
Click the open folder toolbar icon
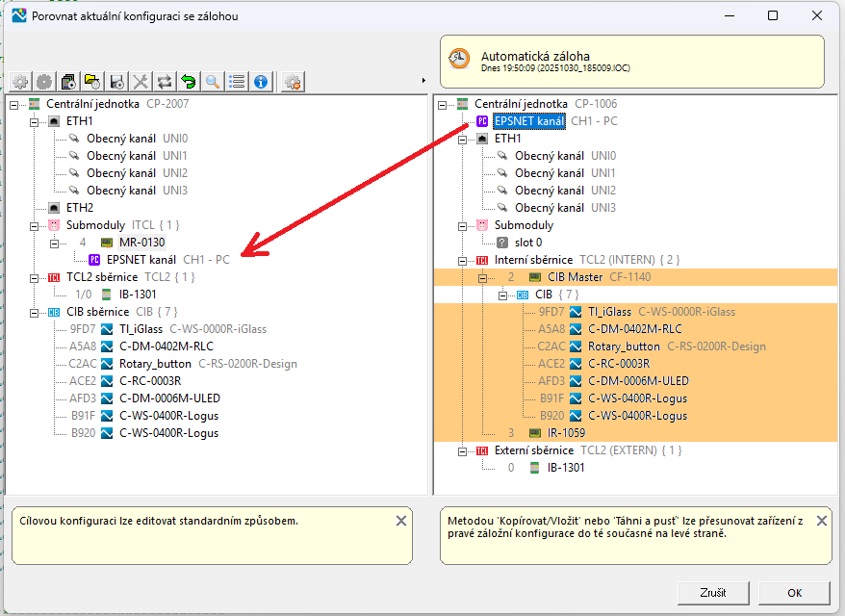[92, 82]
